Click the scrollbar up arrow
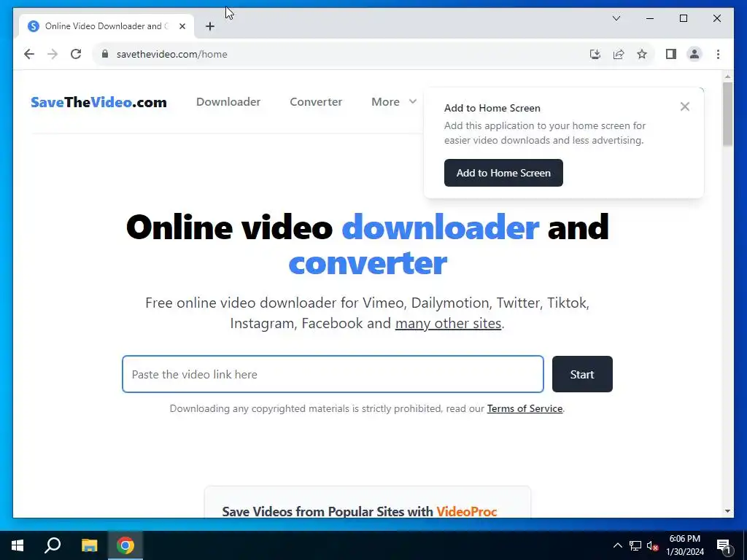The width and height of the screenshot is (747, 560). click(x=727, y=76)
